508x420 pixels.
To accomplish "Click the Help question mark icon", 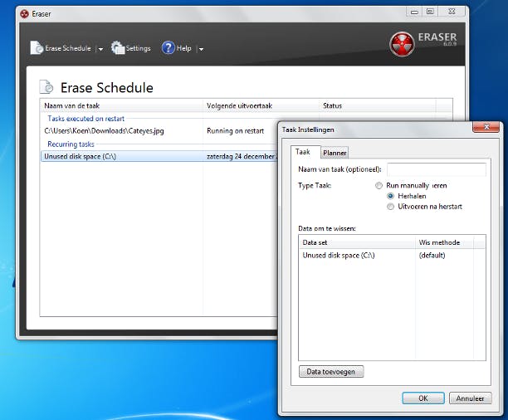I will pos(169,48).
